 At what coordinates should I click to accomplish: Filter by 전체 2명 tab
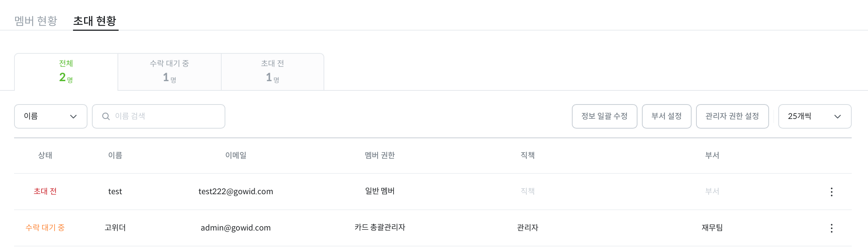point(66,72)
